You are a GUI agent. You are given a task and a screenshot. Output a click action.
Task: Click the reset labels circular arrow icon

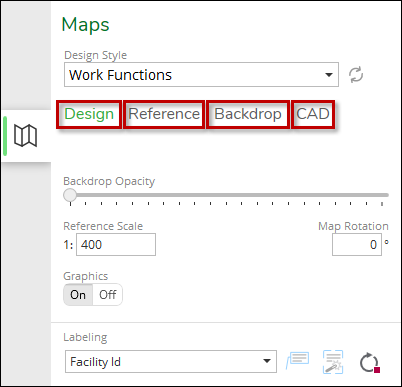[370, 362]
